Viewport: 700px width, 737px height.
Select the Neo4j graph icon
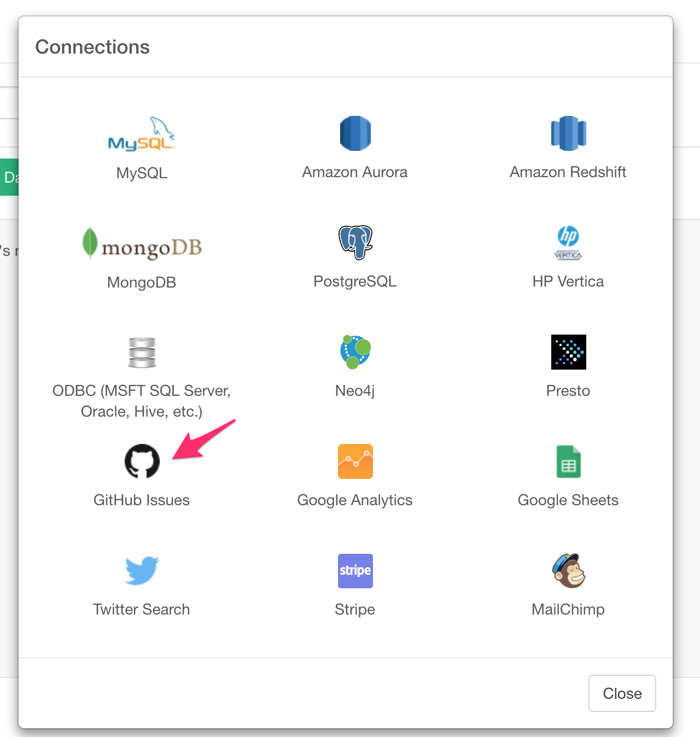[355, 352]
